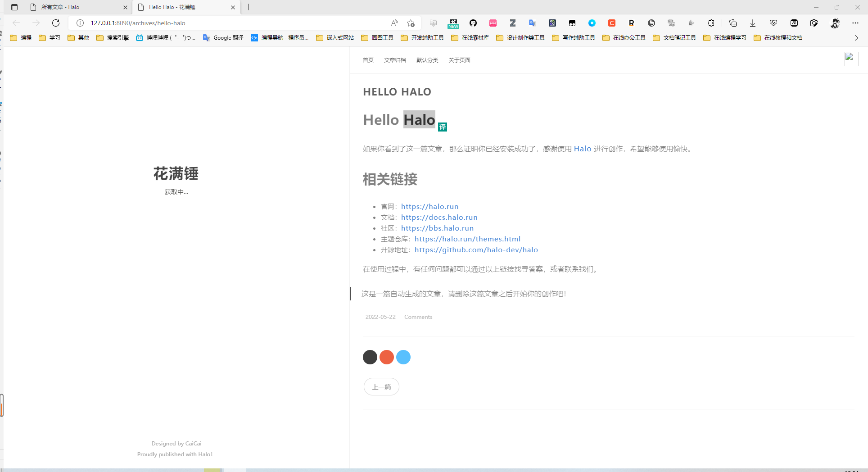This screenshot has height=472, width=868.
Task: Click the blog's top-right avatar image
Action: point(851,59)
